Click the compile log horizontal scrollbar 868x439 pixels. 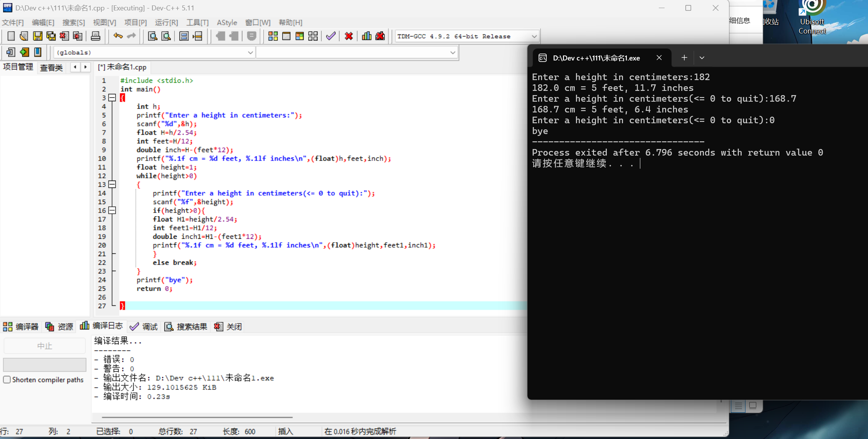tap(197, 417)
